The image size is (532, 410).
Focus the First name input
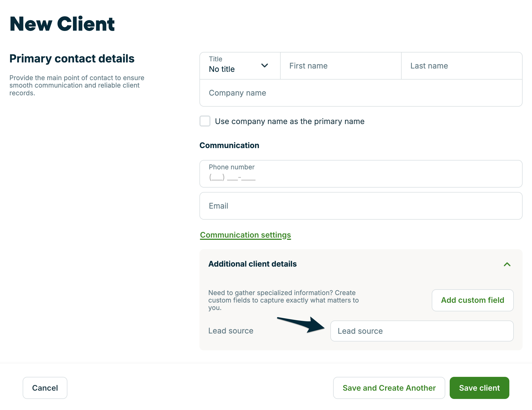(x=341, y=66)
